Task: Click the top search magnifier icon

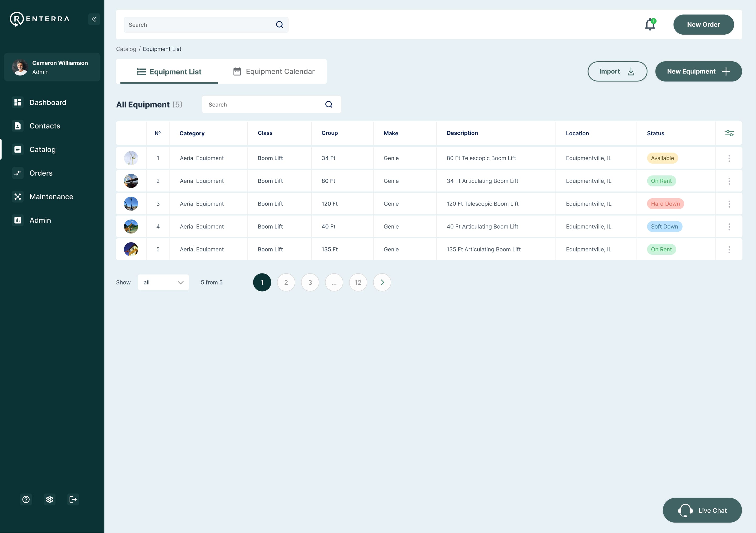Action: (279, 25)
